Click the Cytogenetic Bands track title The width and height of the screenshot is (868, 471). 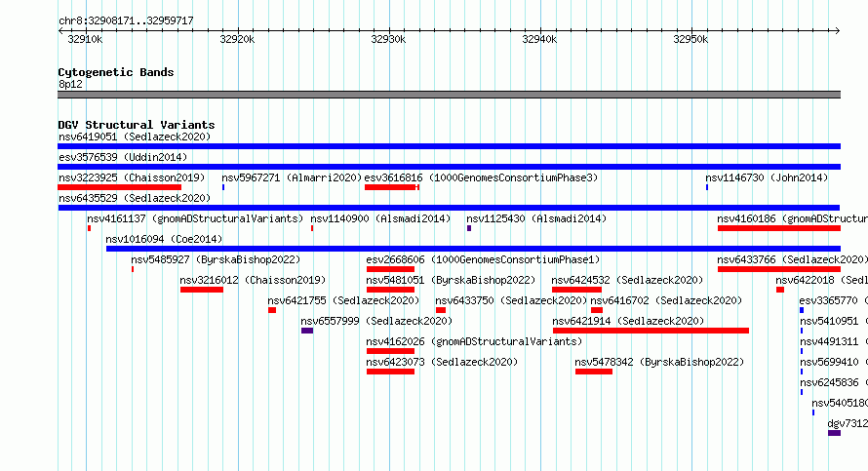(x=116, y=72)
